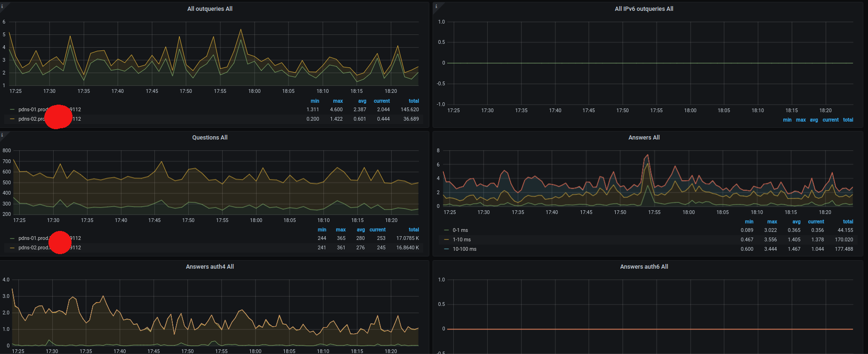Click total value 177.488 for 10-100 ms

(x=844, y=249)
